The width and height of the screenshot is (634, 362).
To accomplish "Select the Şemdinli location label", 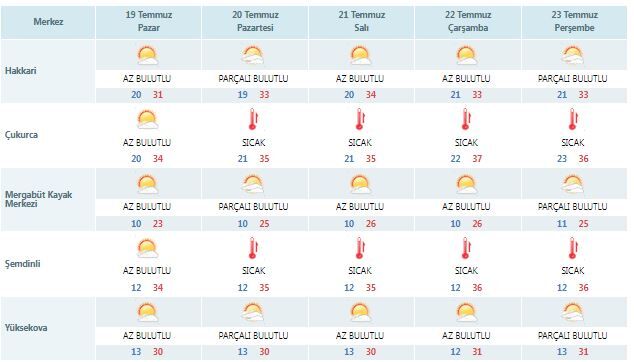I will 23,264.
